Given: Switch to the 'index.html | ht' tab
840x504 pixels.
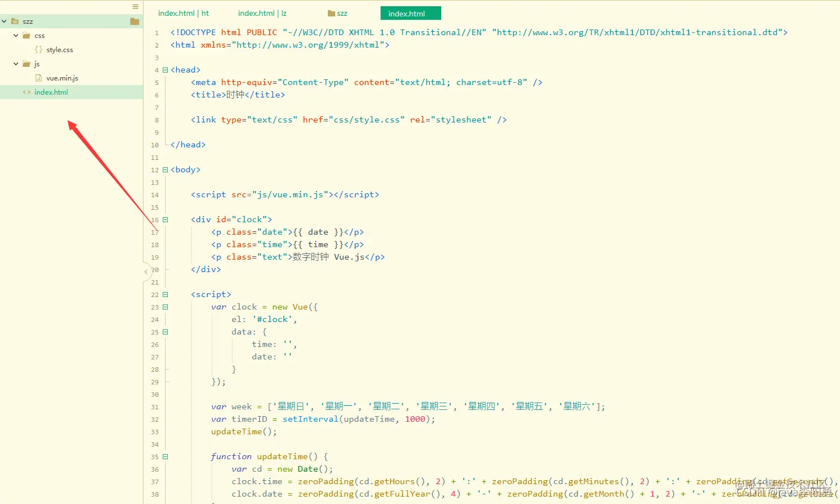Looking at the screenshot, I should 183,13.
